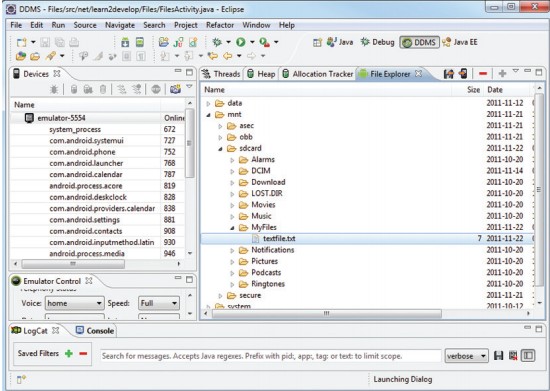
Task: Select the DCIM folder
Action: click(x=261, y=171)
